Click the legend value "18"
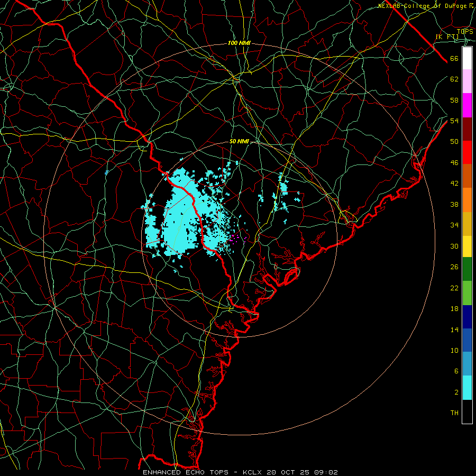The height and width of the screenshot is (476, 476). coord(454,309)
